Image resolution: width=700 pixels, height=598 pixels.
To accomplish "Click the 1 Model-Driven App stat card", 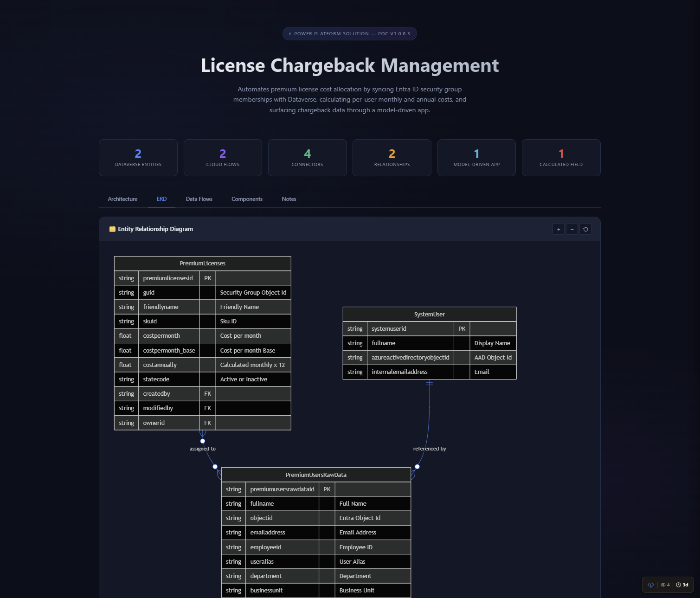I will coord(476,157).
